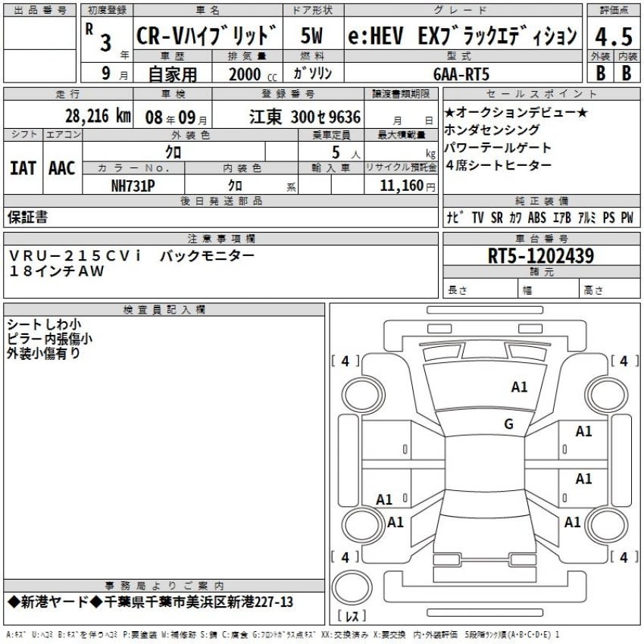Click the sales point "パワーテールゲート"

coord(497,148)
